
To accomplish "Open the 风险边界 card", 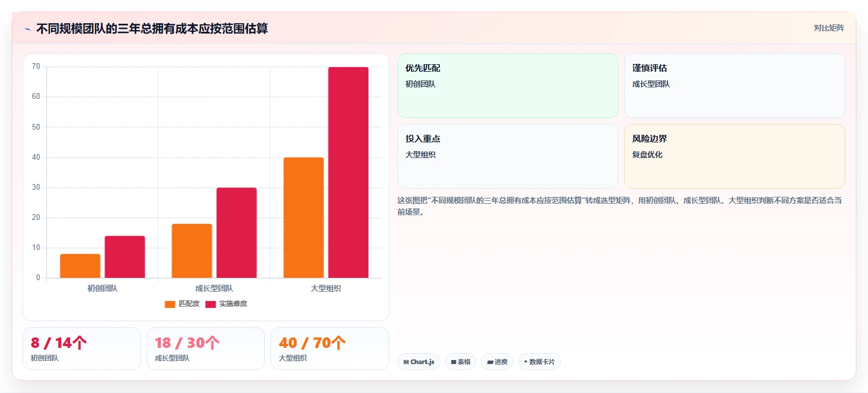I will click(735, 156).
